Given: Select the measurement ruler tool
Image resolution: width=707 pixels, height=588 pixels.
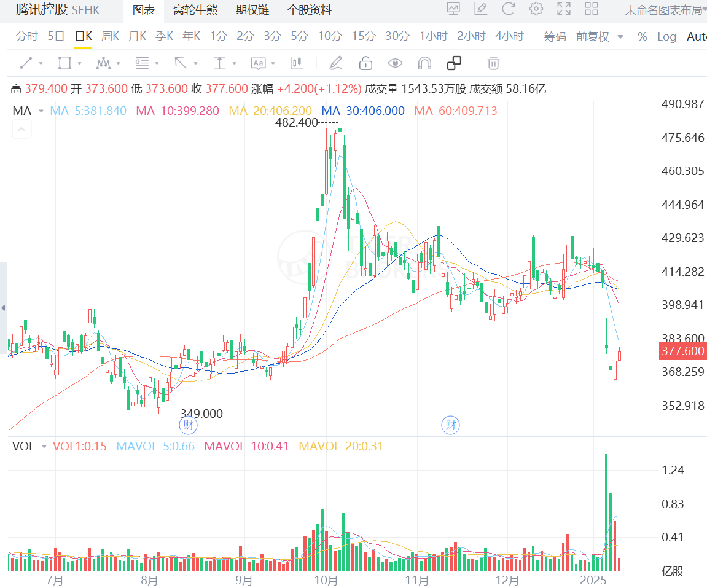Looking at the screenshot, I should coord(219,63).
